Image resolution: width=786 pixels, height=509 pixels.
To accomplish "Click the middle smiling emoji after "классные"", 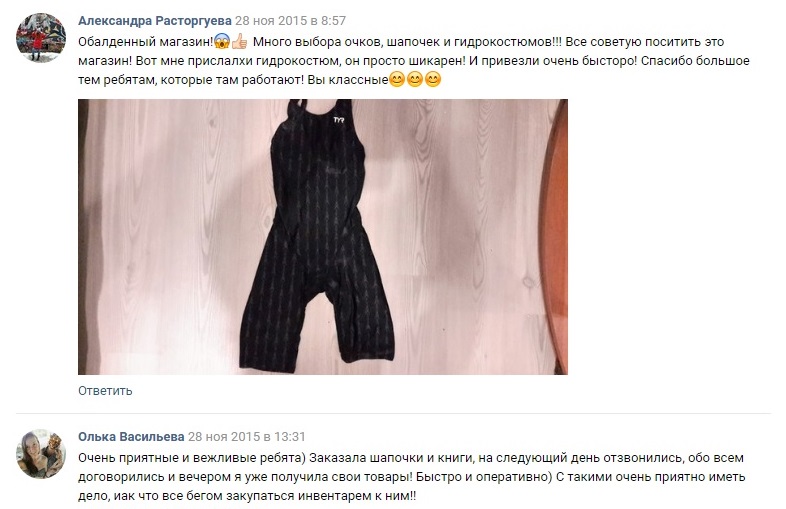I will [415, 79].
